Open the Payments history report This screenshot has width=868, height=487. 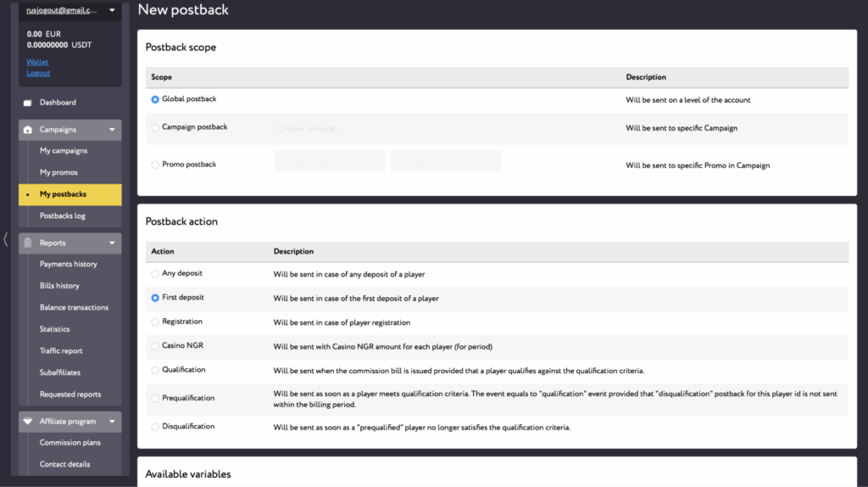coord(68,264)
